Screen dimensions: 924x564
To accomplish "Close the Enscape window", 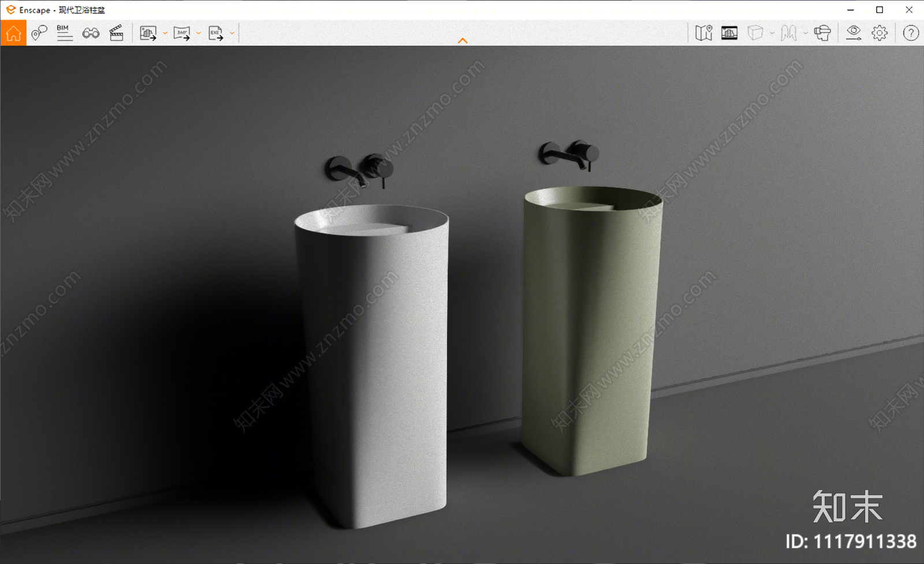I will tap(909, 10).
